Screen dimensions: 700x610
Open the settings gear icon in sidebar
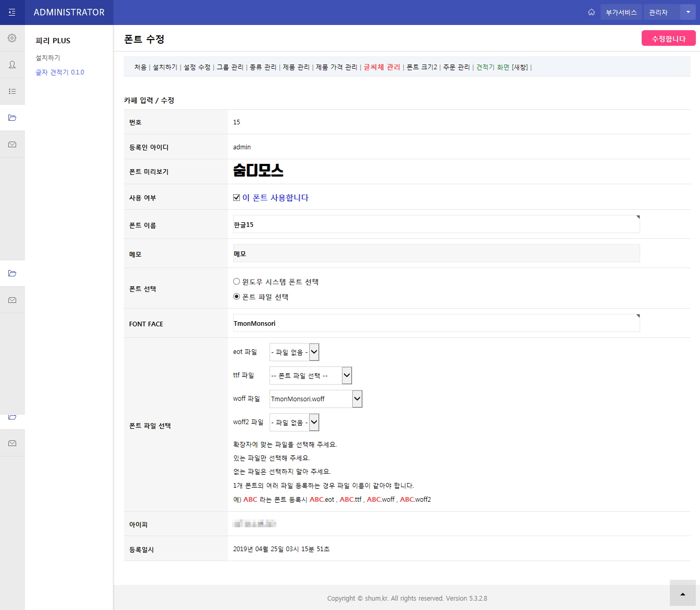pyautogui.click(x=12, y=38)
